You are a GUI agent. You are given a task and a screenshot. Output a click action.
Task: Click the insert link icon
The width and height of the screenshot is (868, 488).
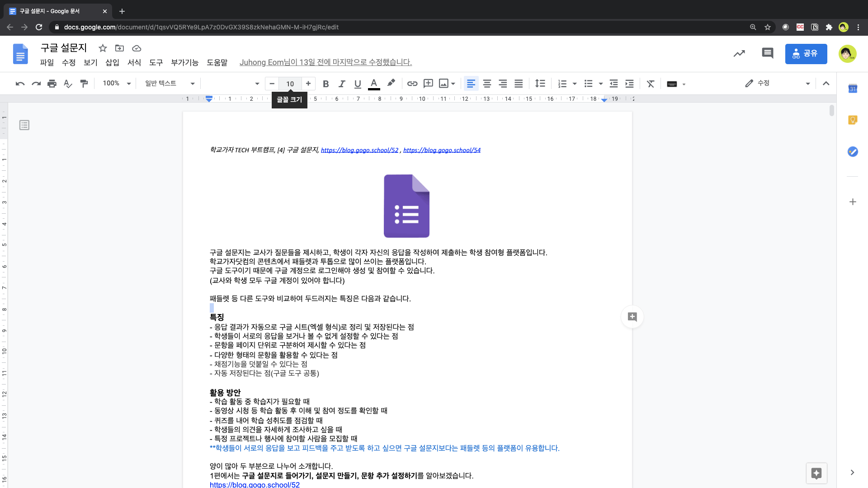click(412, 84)
